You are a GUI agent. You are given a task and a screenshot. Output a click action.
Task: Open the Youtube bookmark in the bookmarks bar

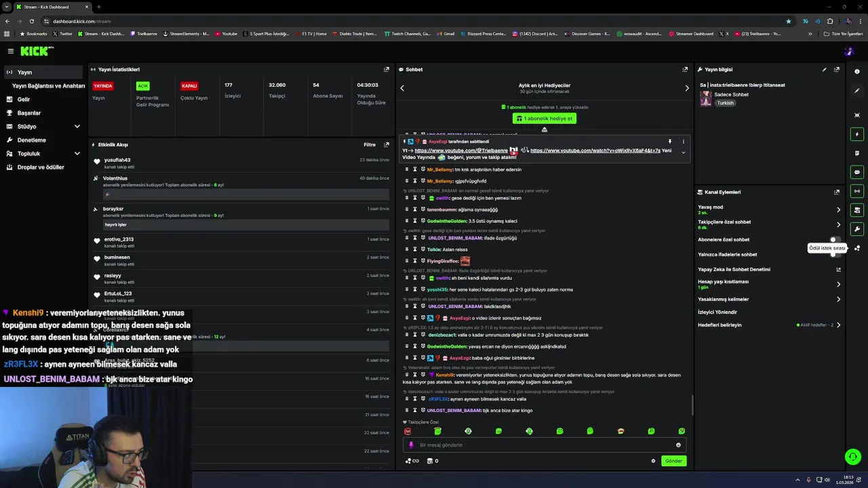pyautogui.click(x=226, y=33)
